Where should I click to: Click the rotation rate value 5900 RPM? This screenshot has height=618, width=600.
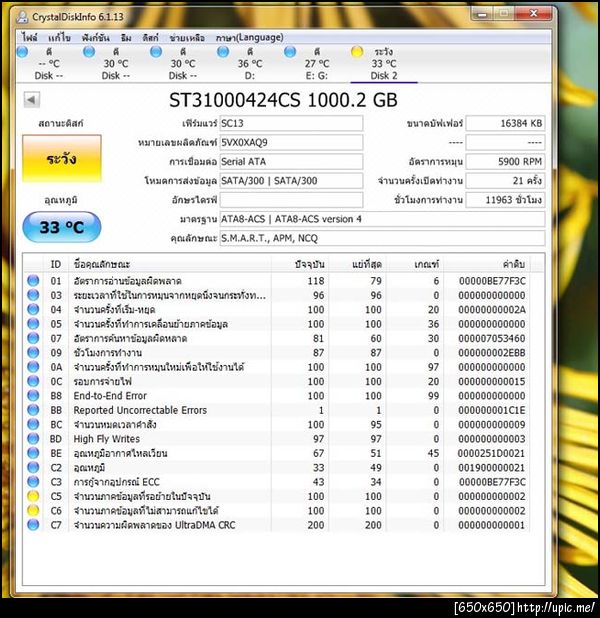click(505, 162)
